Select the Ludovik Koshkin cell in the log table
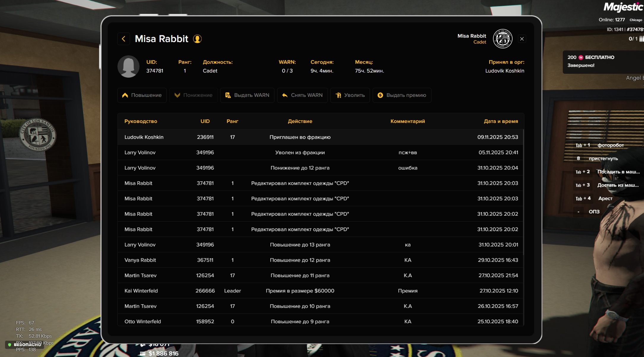 tap(144, 137)
